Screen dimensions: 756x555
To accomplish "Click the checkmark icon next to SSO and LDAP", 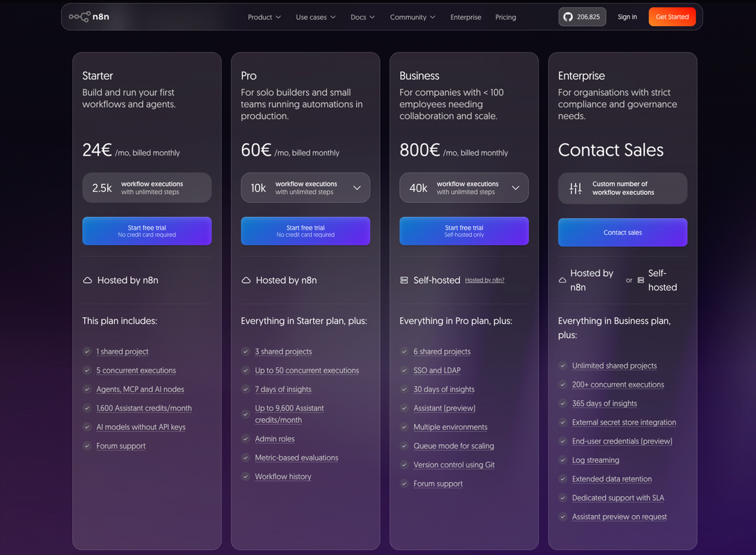I will [404, 370].
